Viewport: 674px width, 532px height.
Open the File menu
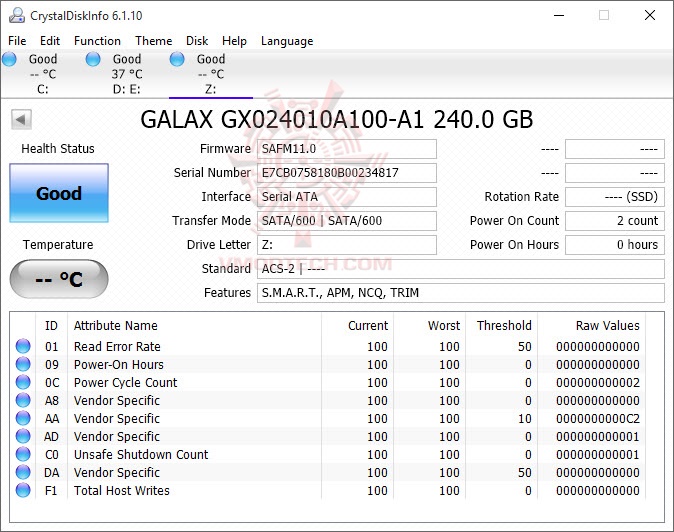click(17, 41)
